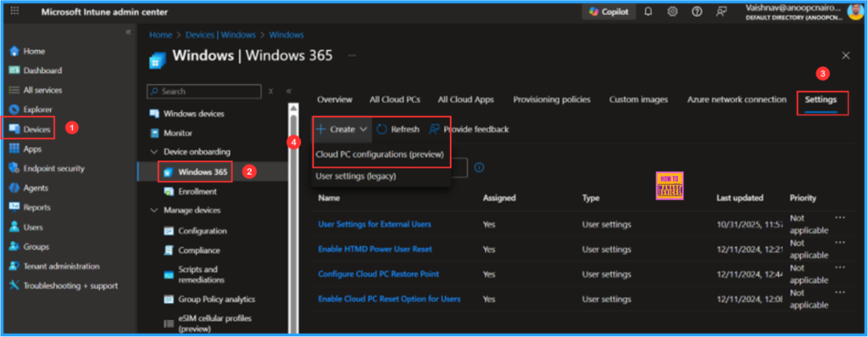Screen dimensions: 868x337
Task: Close the Windows 365 blade
Action: pyautogui.click(x=846, y=55)
